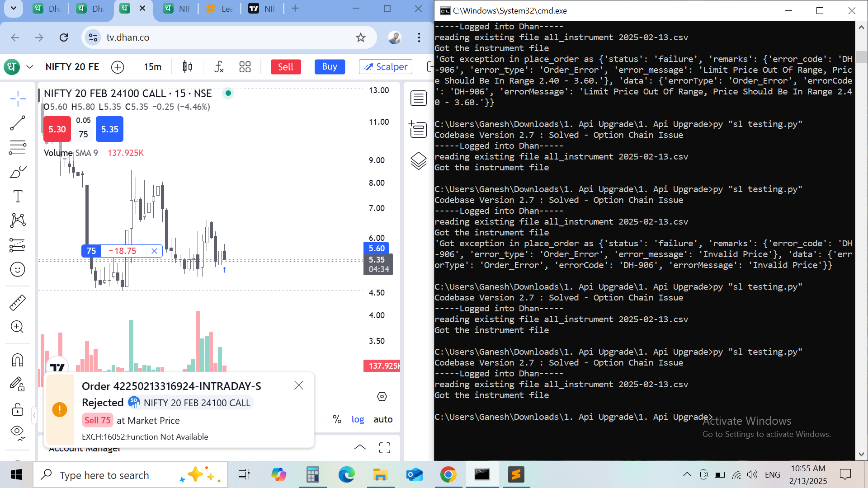Click the tv.dhan.co address bar
This screenshot has width=868, height=488.
(229, 38)
